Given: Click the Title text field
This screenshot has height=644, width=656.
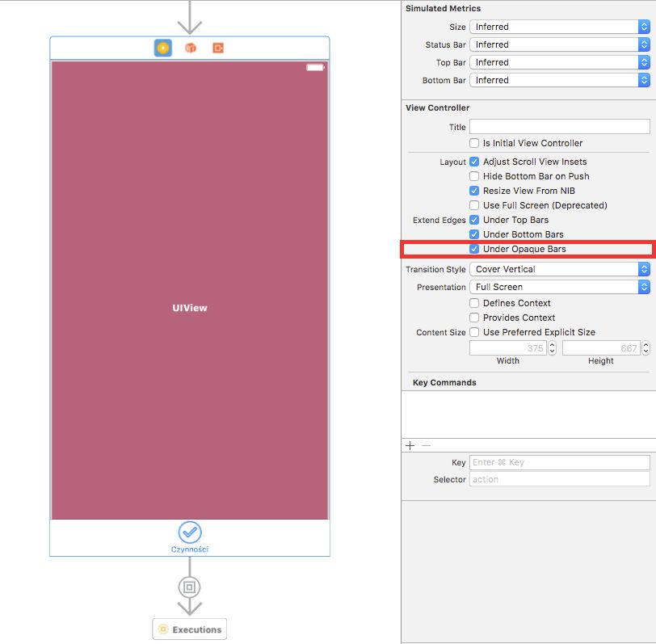Looking at the screenshot, I should [x=560, y=126].
